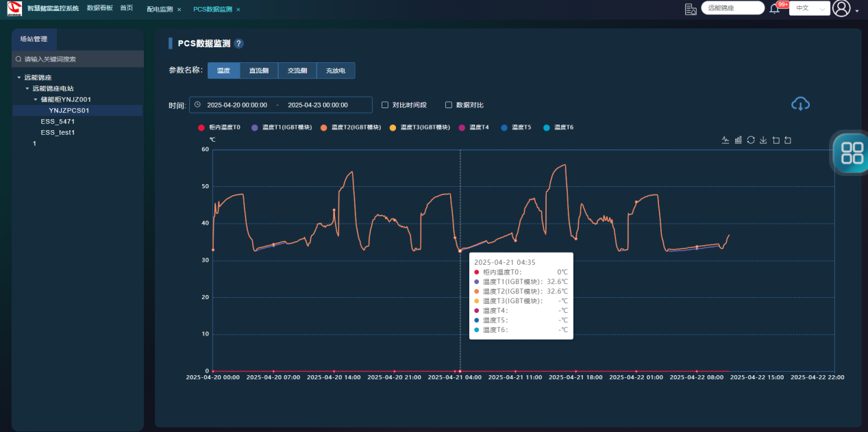Enable the 对比时间段 checkbox
The width and height of the screenshot is (868, 432).
point(385,105)
